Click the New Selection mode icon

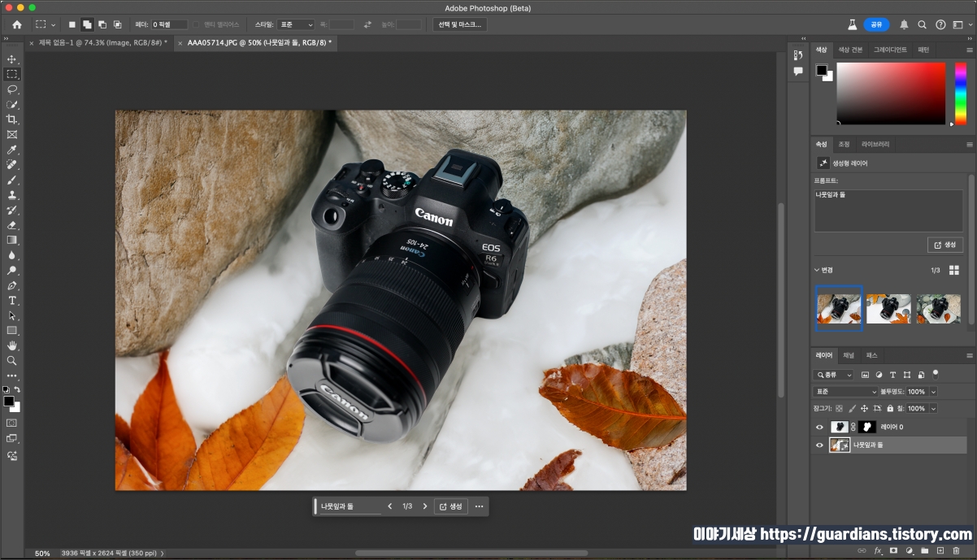72,24
